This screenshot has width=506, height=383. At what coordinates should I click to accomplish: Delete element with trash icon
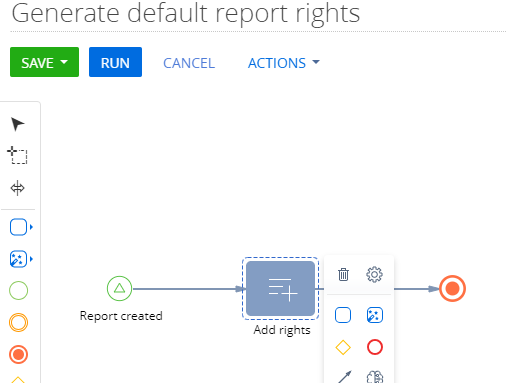click(343, 274)
